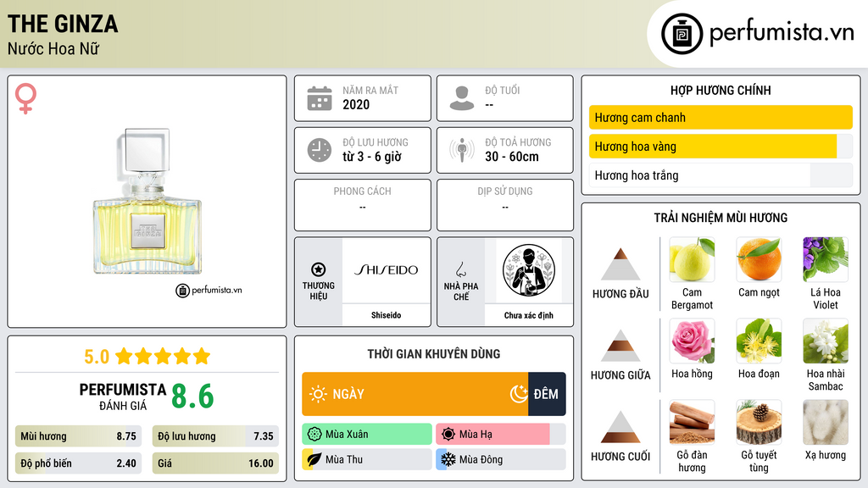This screenshot has width=868, height=488.
Task: Click the Hương hoa vàng accord bar
Action: click(721, 147)
